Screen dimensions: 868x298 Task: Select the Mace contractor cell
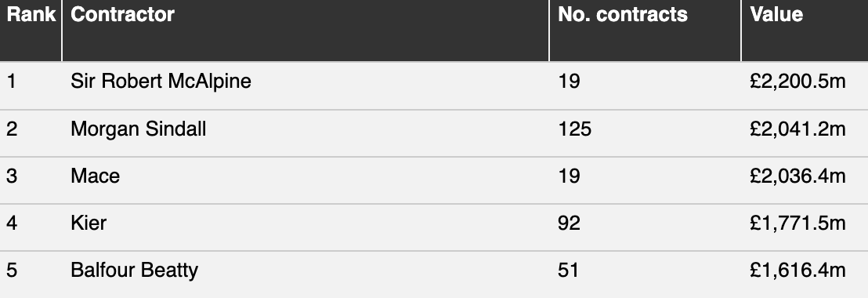[96, 176]
